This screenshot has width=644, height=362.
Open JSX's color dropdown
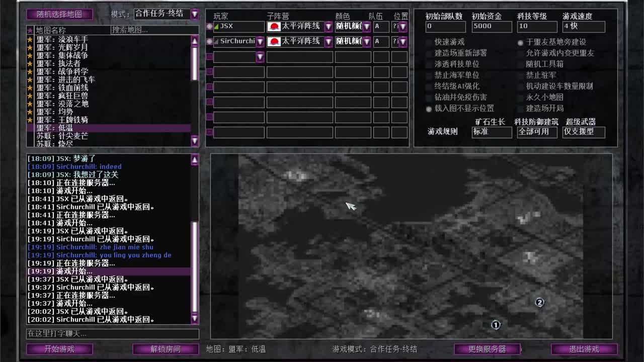367,26
